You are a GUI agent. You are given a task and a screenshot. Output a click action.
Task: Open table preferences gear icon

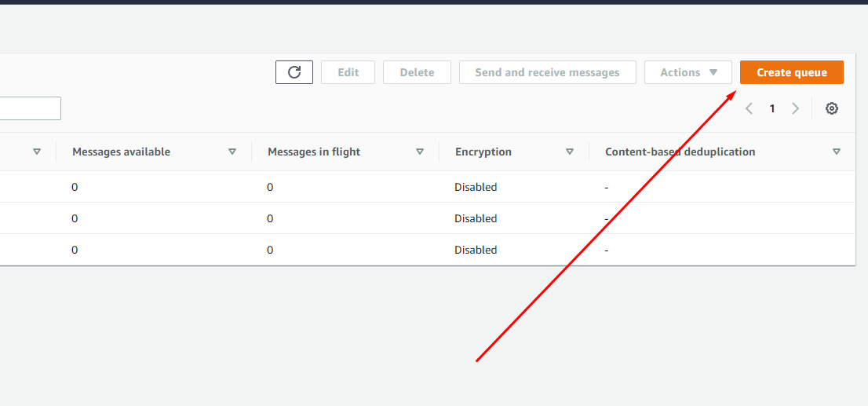click(x=831, y=108)
